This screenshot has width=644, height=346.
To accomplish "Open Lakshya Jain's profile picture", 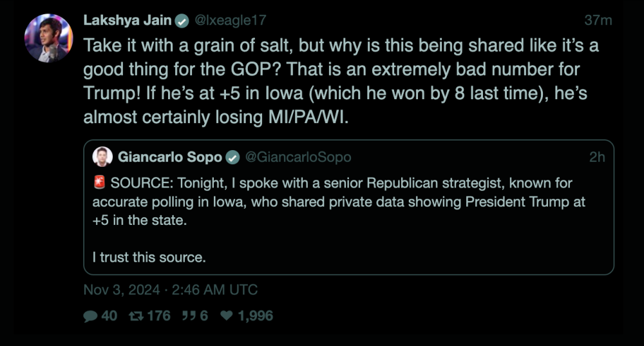I will (x=48, y=38).
